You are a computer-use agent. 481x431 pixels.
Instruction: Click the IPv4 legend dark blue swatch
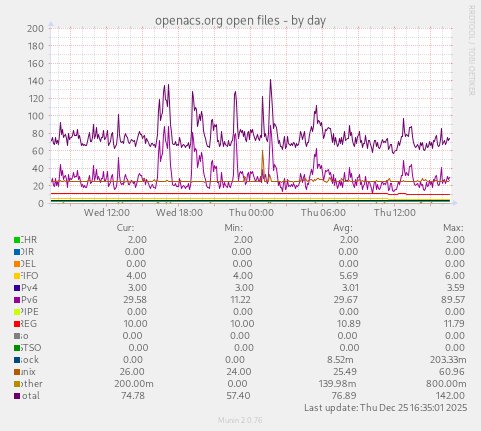(17, 288)
